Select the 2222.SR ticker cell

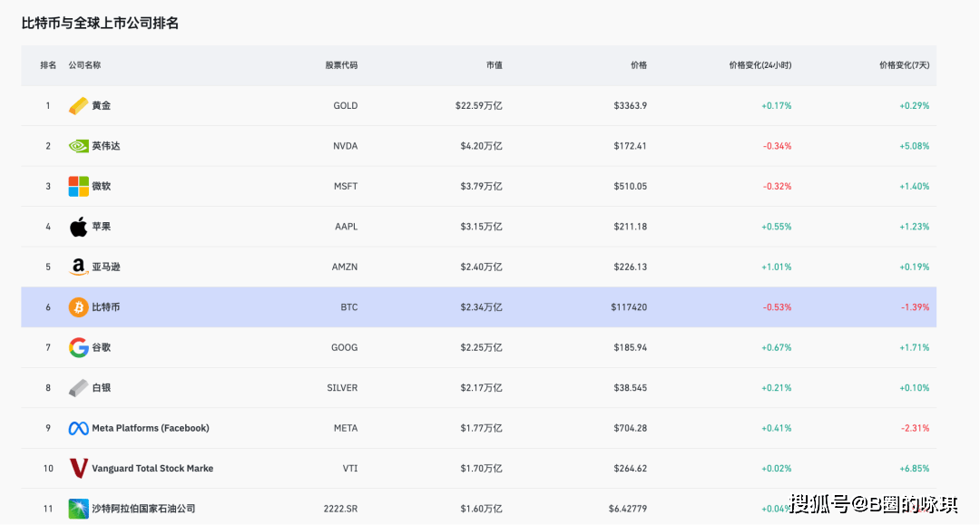point(340,509)
